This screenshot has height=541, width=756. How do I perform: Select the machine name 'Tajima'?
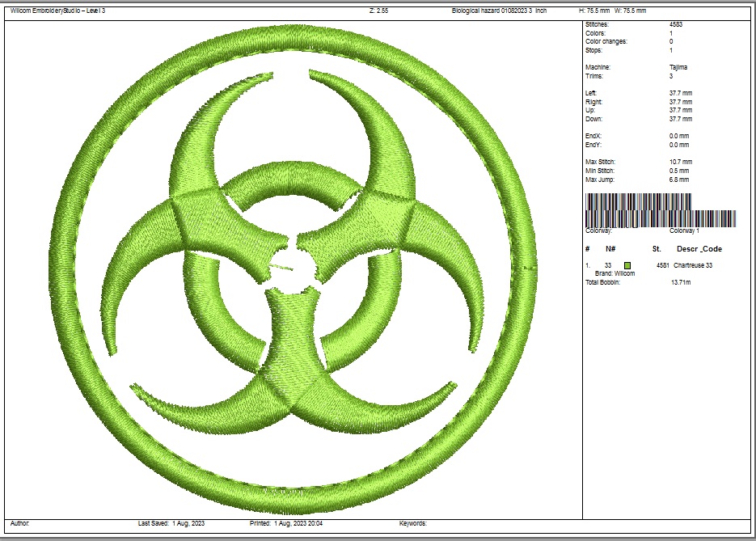[x=678, y=67]
